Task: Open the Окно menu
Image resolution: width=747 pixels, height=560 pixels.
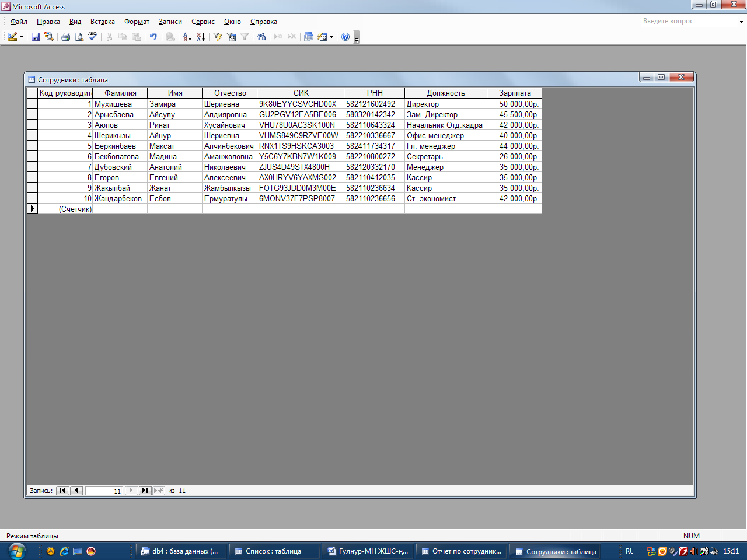Action: [x=232, y=22]
